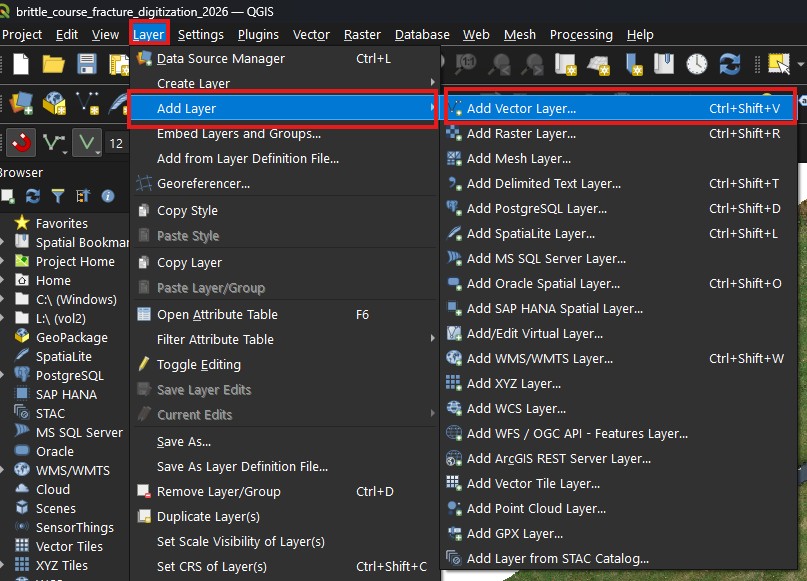Select Add WMS/WMTS Layer entry

coord(621,359)
